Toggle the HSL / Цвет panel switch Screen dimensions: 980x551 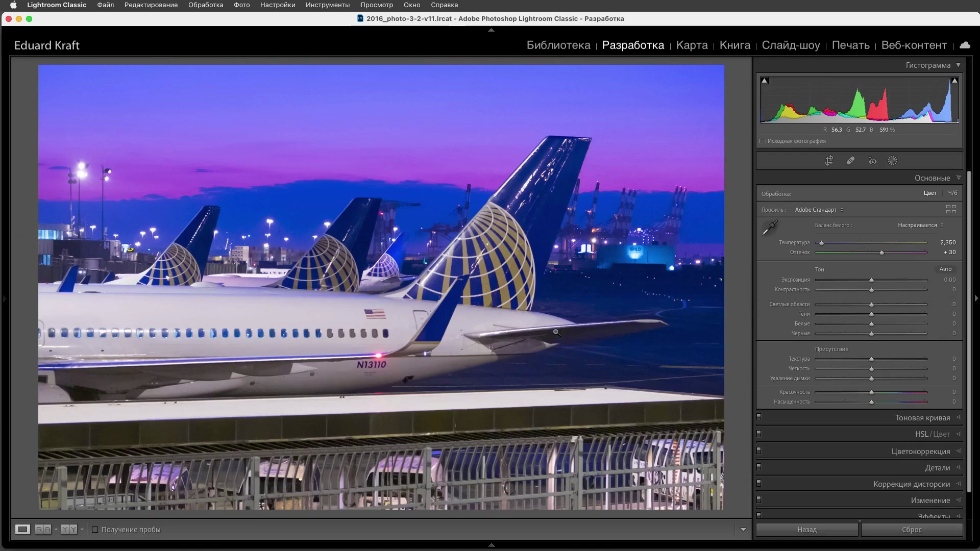click(759, 434)
